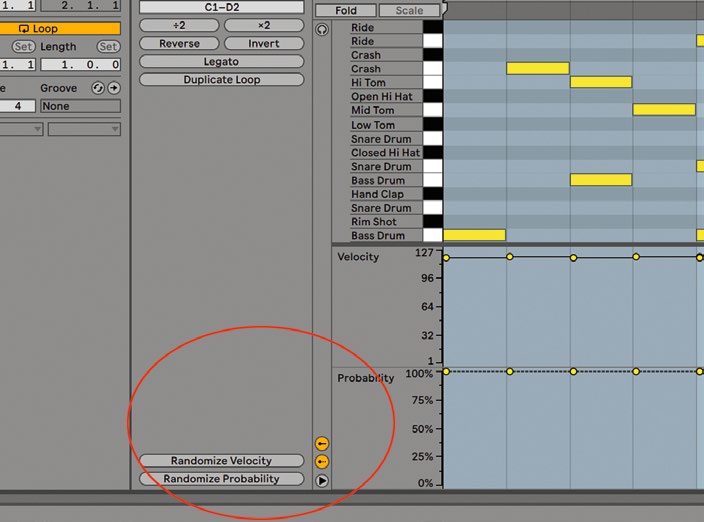704x522 pixels.
Task: Click the piano key beside Mid Tom
Action: (433, 110)
